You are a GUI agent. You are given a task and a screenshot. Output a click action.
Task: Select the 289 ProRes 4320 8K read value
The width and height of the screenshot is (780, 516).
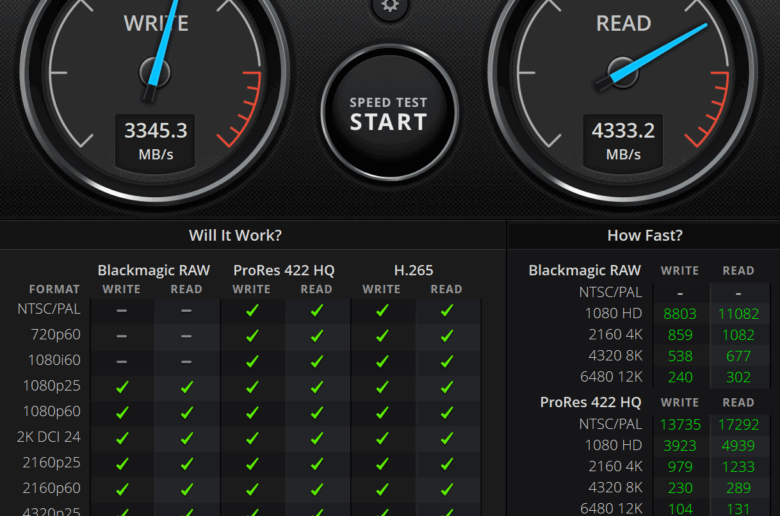pos(738,488)
